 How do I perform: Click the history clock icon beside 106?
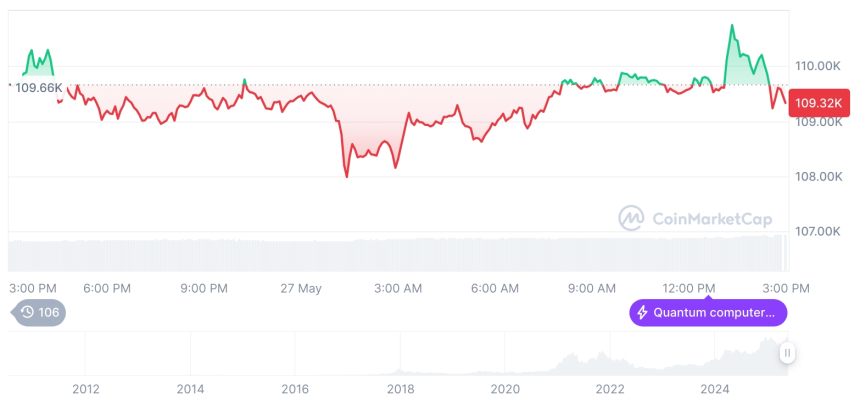27,312
